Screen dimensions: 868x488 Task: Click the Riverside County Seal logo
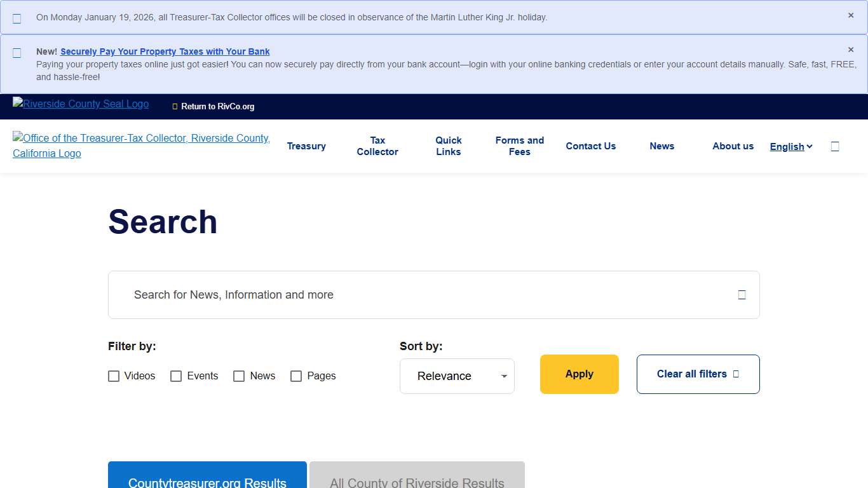click(x=81, y=104)
